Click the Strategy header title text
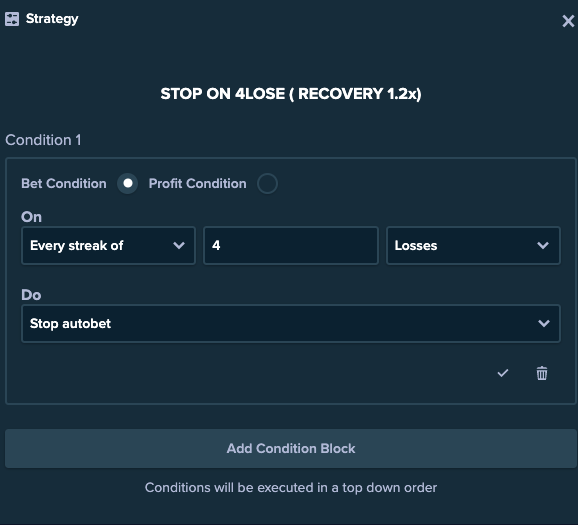The height and width of the screenshot is (525, 578). (x=52, y=19)
